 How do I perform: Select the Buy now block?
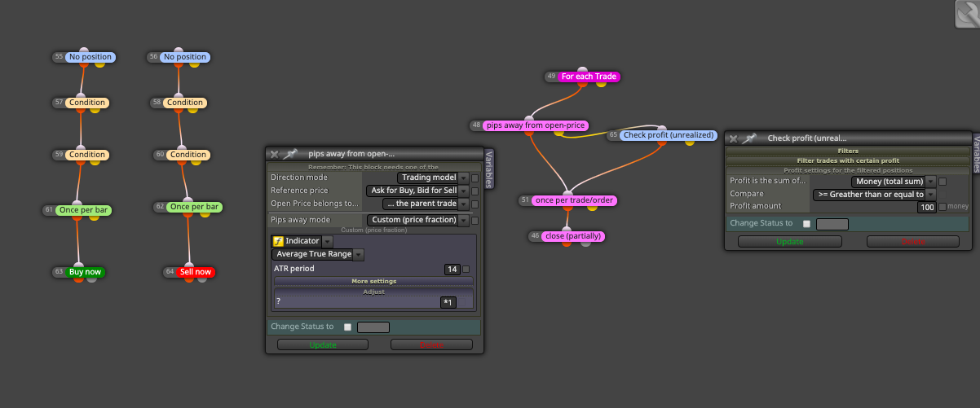point(86,271)
